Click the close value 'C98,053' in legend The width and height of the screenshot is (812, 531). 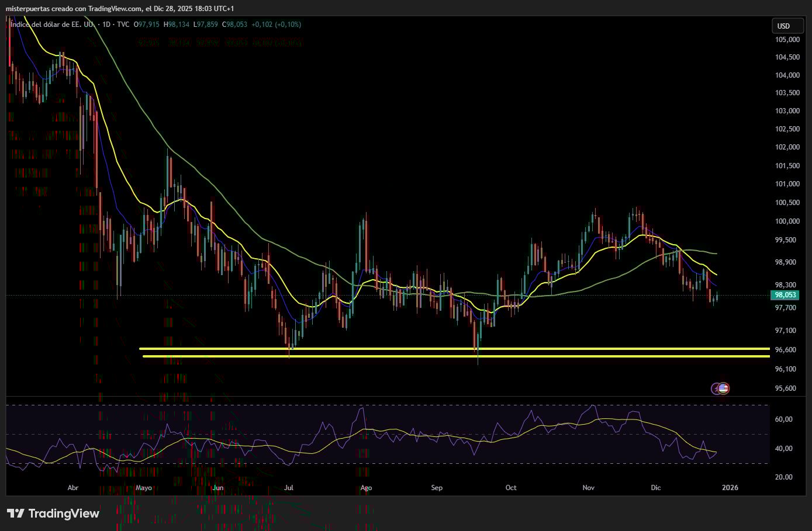(234, 25)
